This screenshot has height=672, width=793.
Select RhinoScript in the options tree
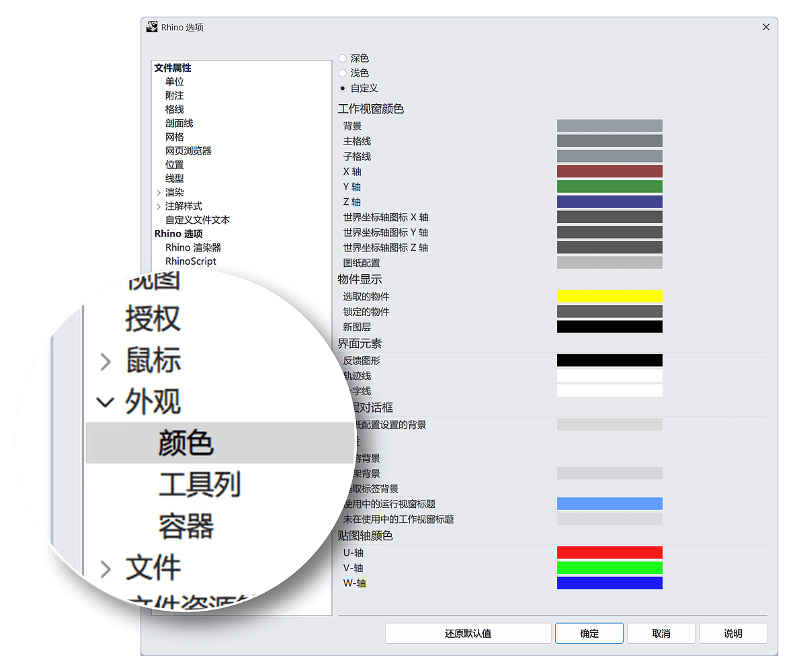[x=191, y=261]
